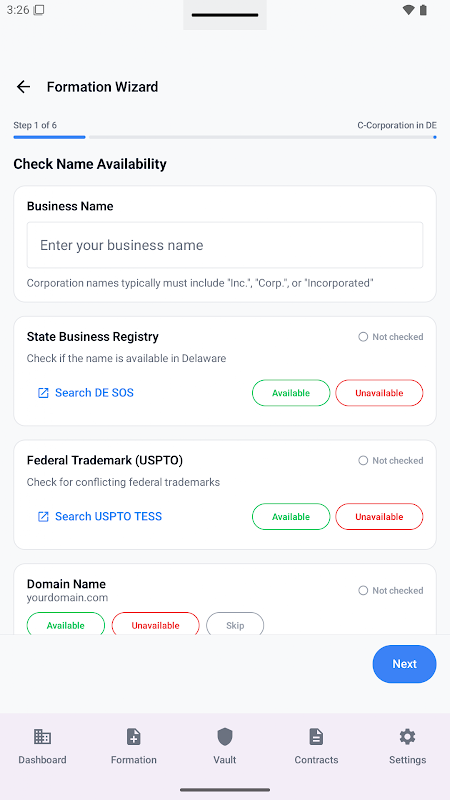Open the Dashboard building icon
The width and height of the screenshot is (450, 800).
42,736
